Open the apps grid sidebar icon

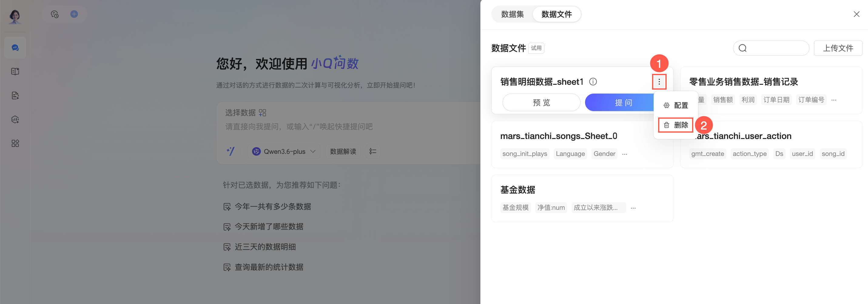15,144
